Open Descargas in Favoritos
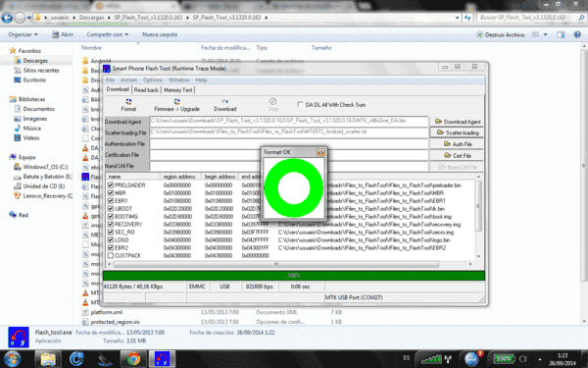Viewport: 588px width, 368px height. 30,61
